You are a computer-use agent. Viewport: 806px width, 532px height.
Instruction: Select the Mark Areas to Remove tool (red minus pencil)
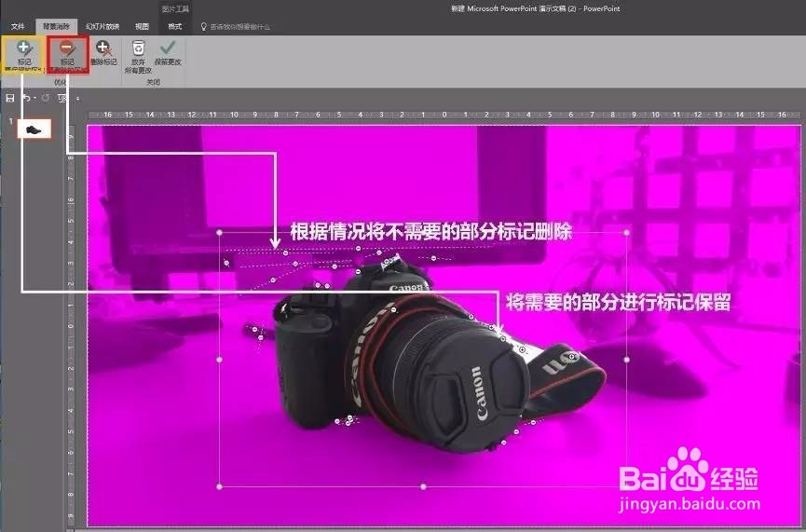click(67, 54)
